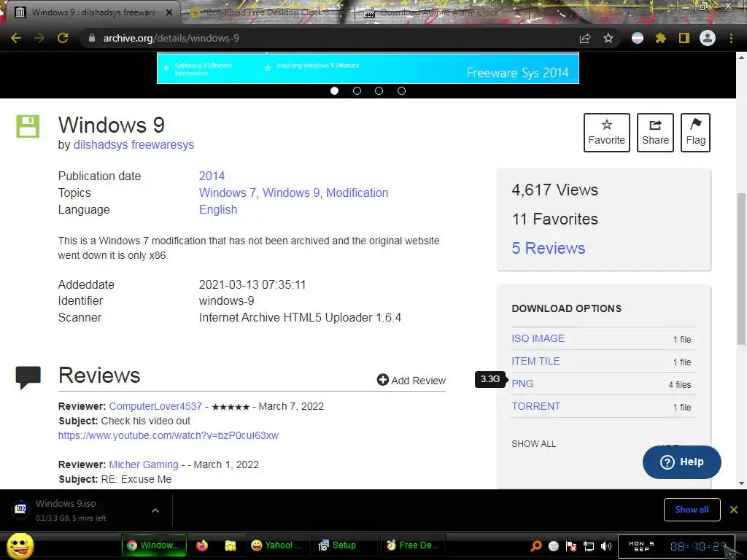The width and height of the screenshot is (747, 560).
Task: Click the scrollbar down arrow
Action: (x=741, y=483)
